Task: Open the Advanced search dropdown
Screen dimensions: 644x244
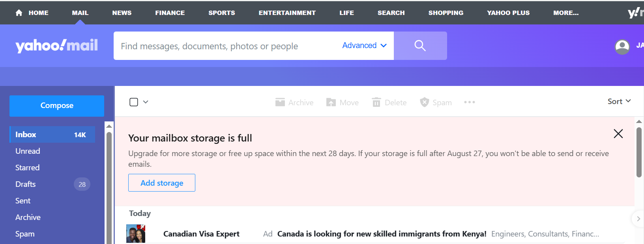Action: pos(364,46)
